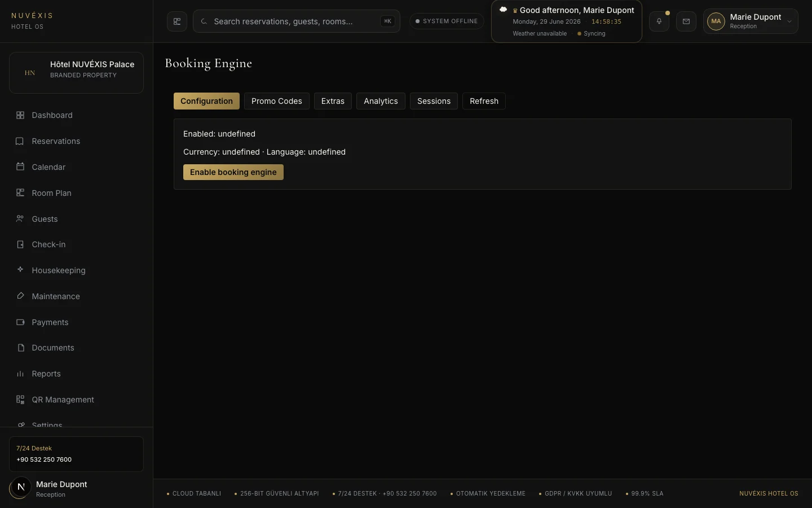Click the 14:58:35 clock text
Image resolution: width=812 pixels, height=508 pixels.
point(606,21)
